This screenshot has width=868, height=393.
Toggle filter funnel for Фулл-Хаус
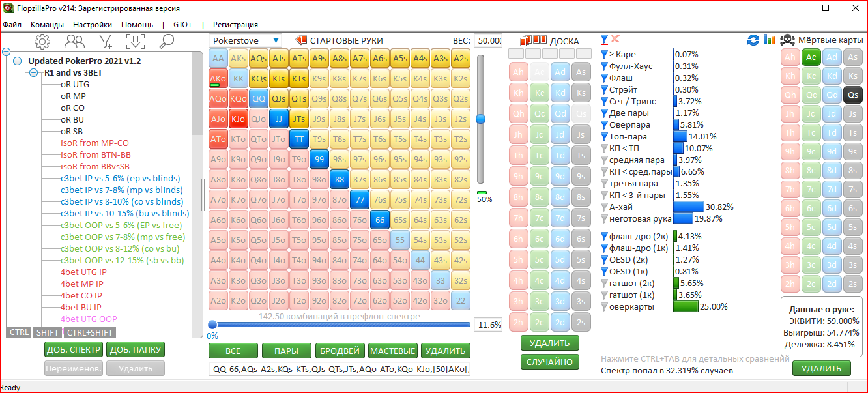603,66
